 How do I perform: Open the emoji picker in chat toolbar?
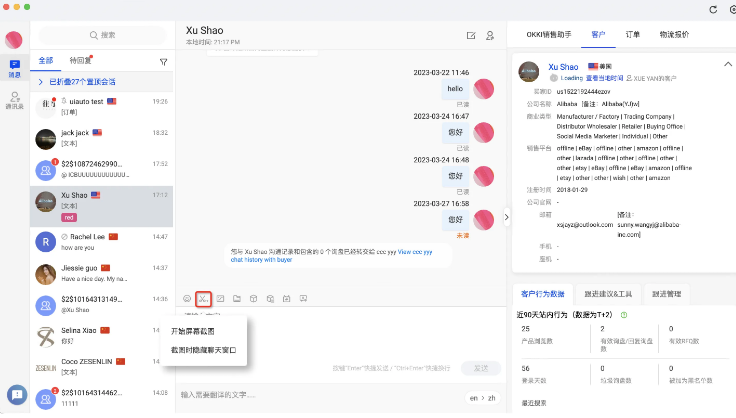[x=187, y=298]
